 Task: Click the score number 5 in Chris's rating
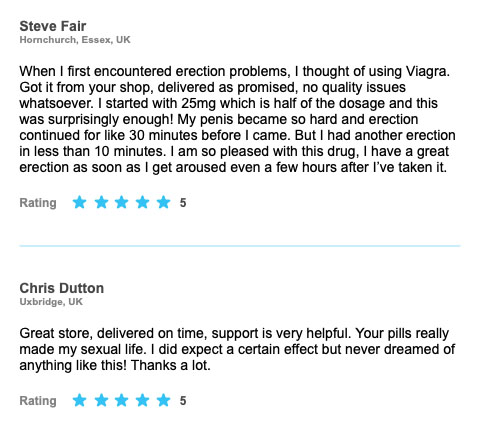(183, 401)
